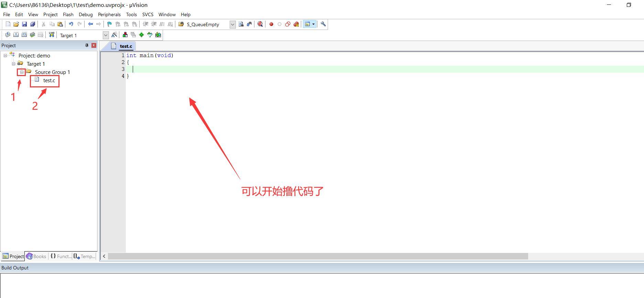Open the window layout dropdown arrow
This screenshot has height=298, width=644.
click(x=313, y=24)
